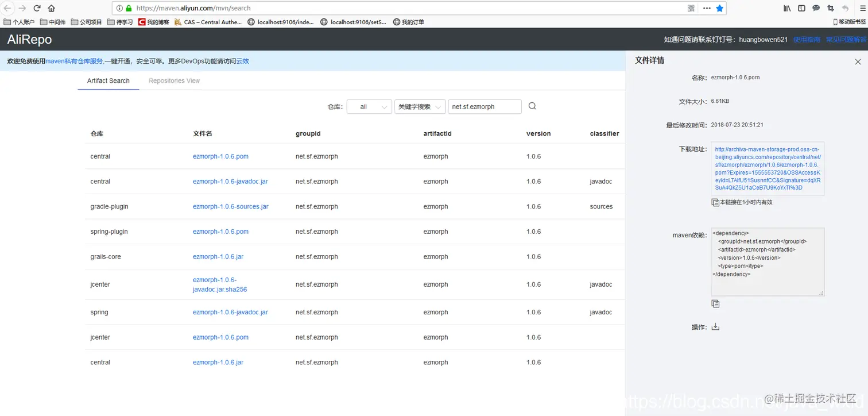The width and height of the screenshot is (868, 416).
Task: Download the ezmorph-1.0.6.pom file
Action: 715,327
